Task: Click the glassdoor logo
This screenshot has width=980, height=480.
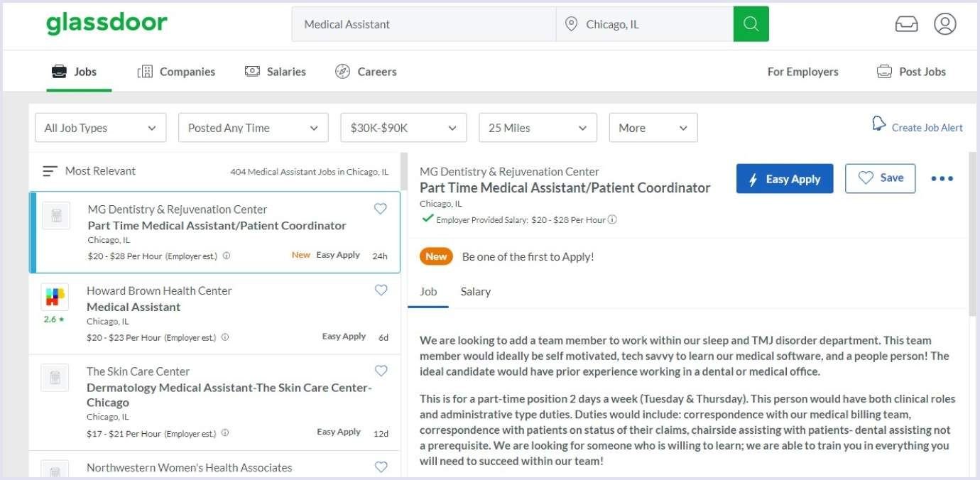Action: (x=107, y=23)
